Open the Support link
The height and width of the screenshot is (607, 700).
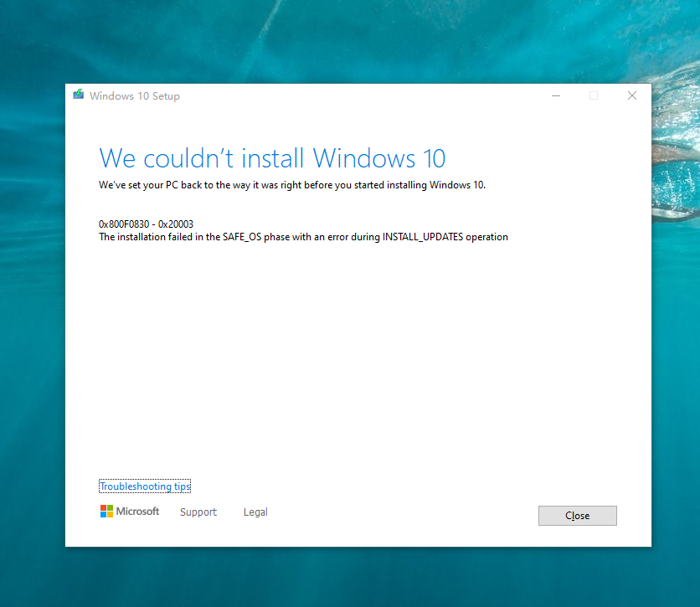pos(198,512)
